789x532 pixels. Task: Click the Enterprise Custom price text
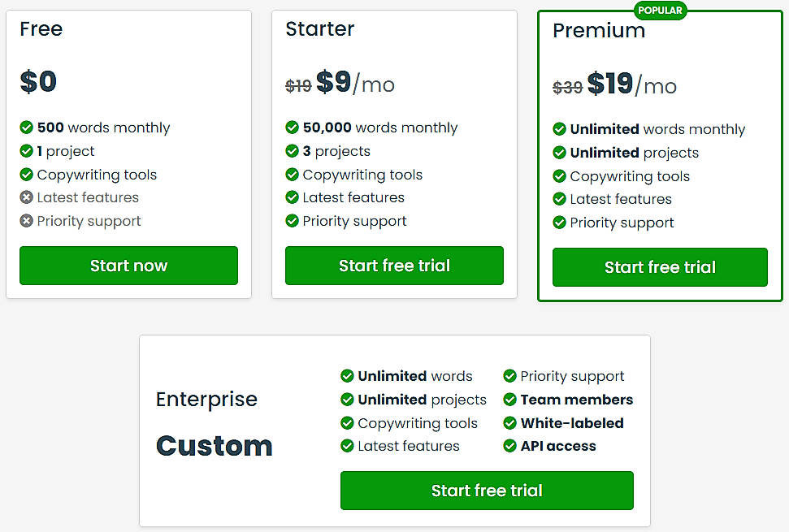pos(215,446)
